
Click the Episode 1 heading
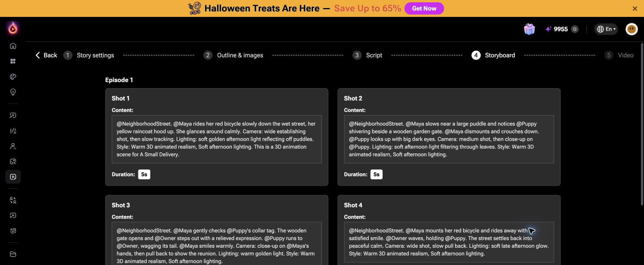[119, 80]
